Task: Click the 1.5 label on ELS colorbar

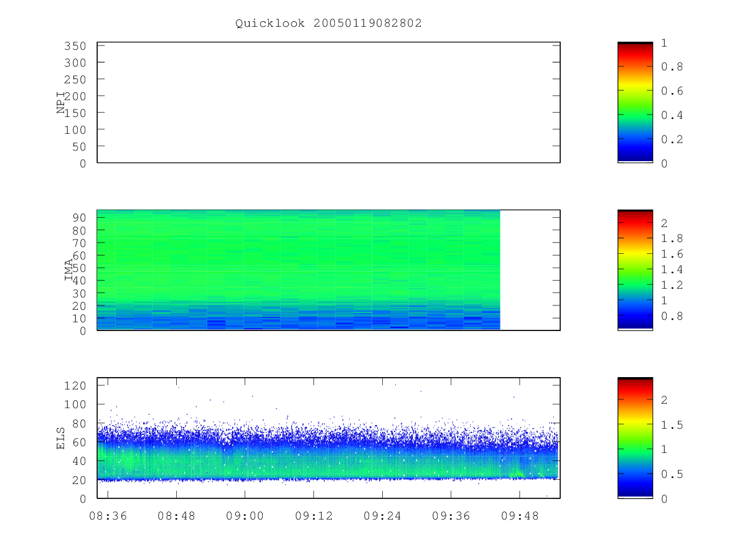Action: 671,425
